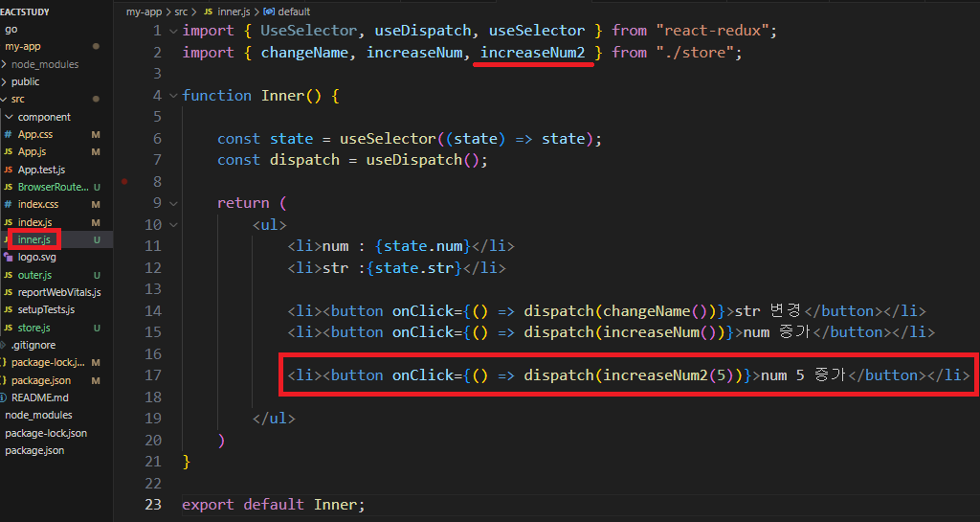Click '{state.str}' expression on line 12

413,268
